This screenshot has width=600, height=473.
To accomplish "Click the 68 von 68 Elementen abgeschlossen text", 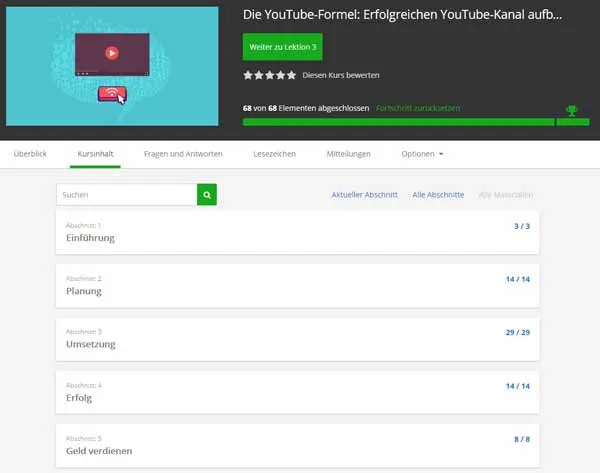I will click(306, 108).
